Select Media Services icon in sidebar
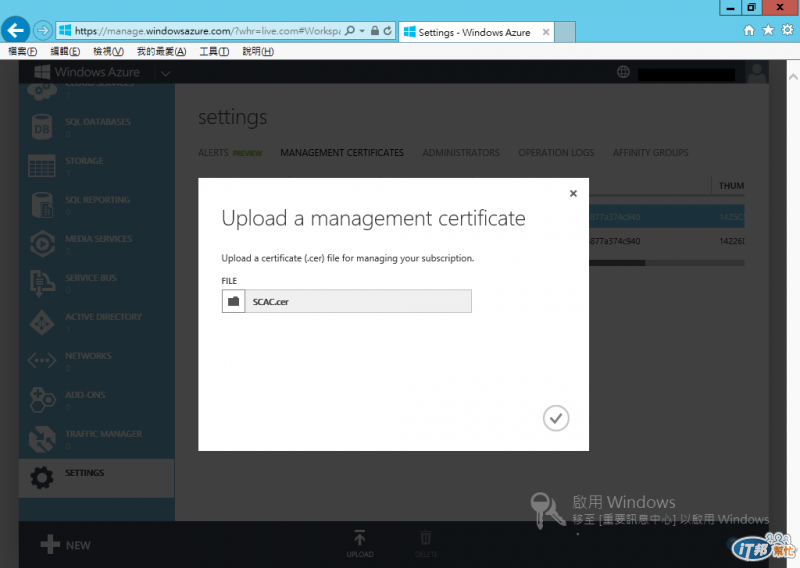 [42, 244]
